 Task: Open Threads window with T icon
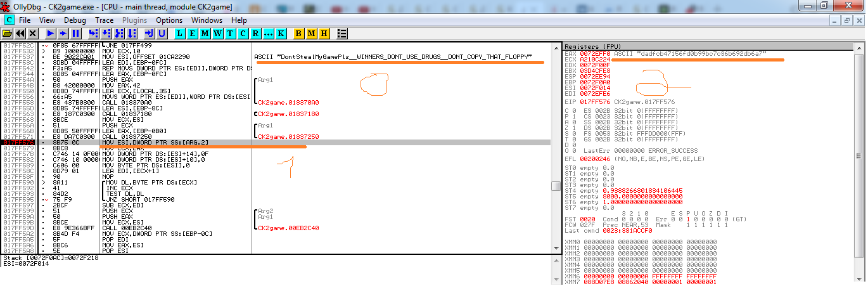point(230,33)
